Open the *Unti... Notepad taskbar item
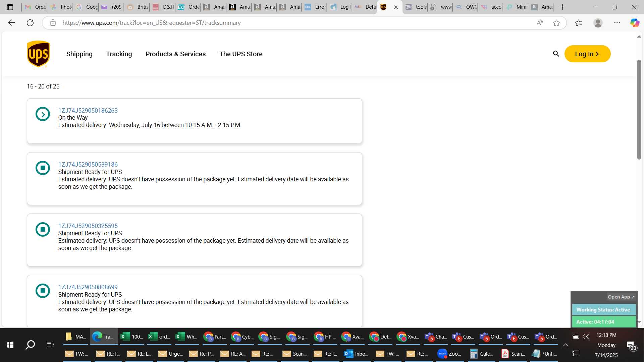The width and height of the screenshot is (644, 362). 545,354
